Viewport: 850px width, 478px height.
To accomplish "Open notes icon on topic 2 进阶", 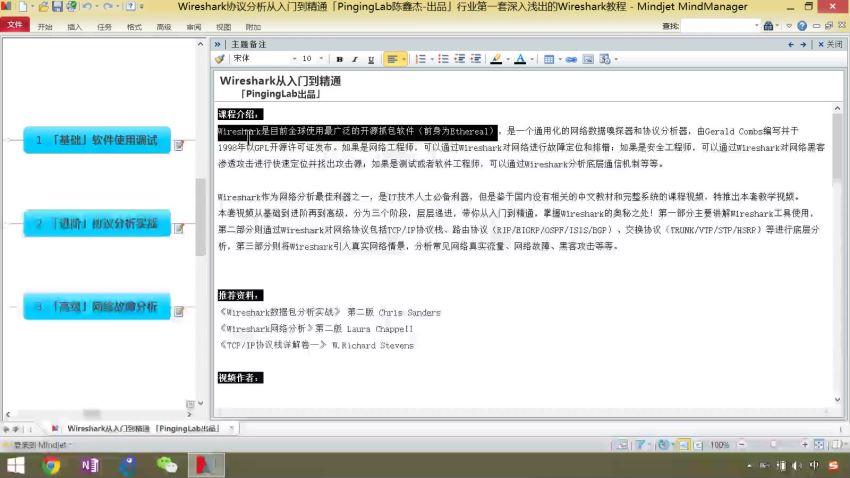I will coord(179,228).
